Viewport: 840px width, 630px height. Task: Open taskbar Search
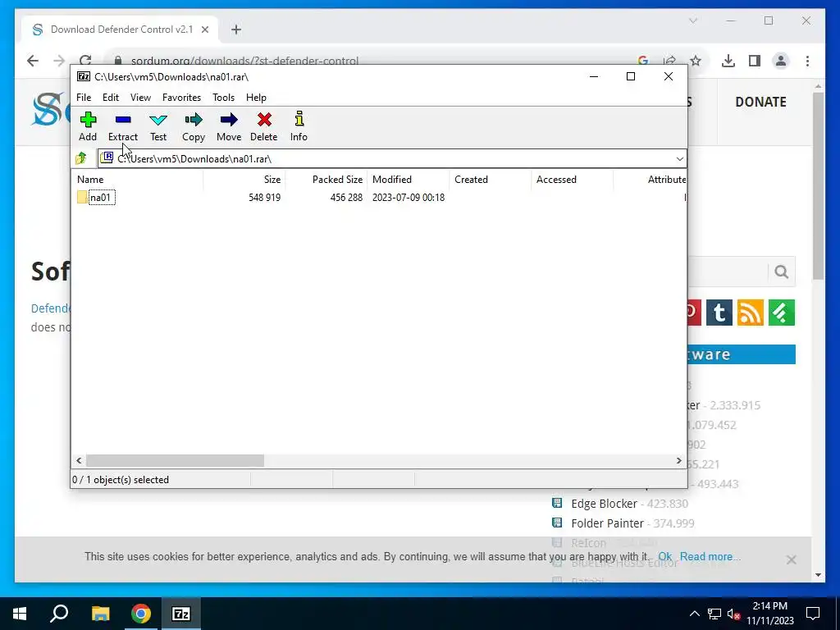coord(59,614)
